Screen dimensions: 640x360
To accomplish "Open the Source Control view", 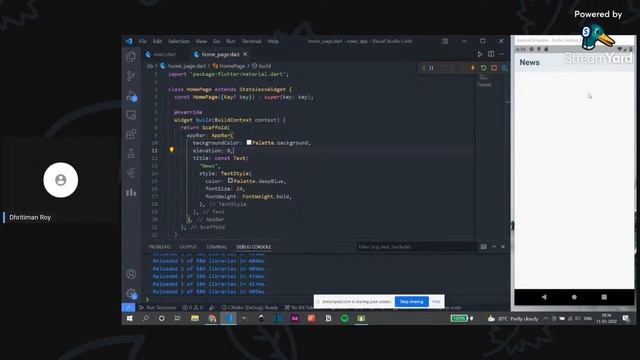I will pos(131,76).
